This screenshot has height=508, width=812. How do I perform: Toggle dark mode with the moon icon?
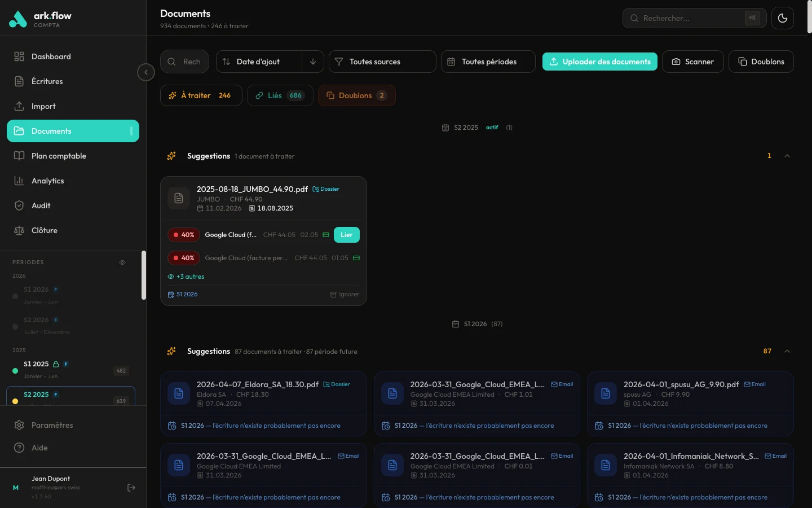[x=783, y=18]
